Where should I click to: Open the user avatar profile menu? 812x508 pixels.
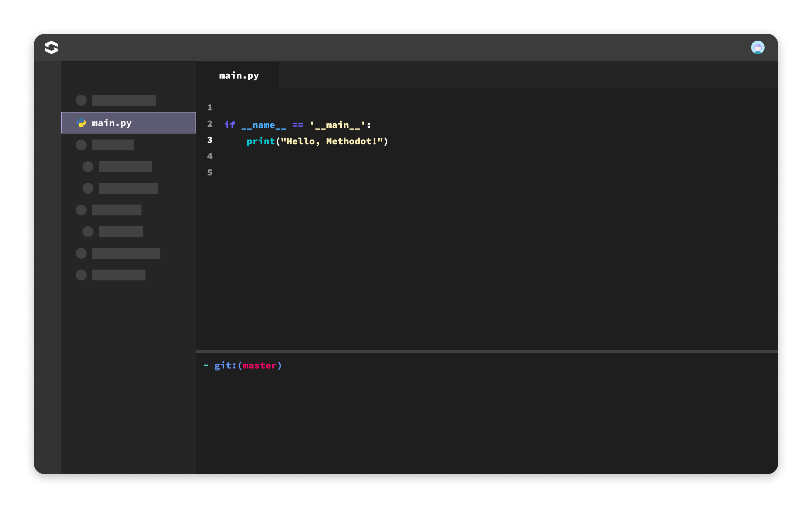758,47
